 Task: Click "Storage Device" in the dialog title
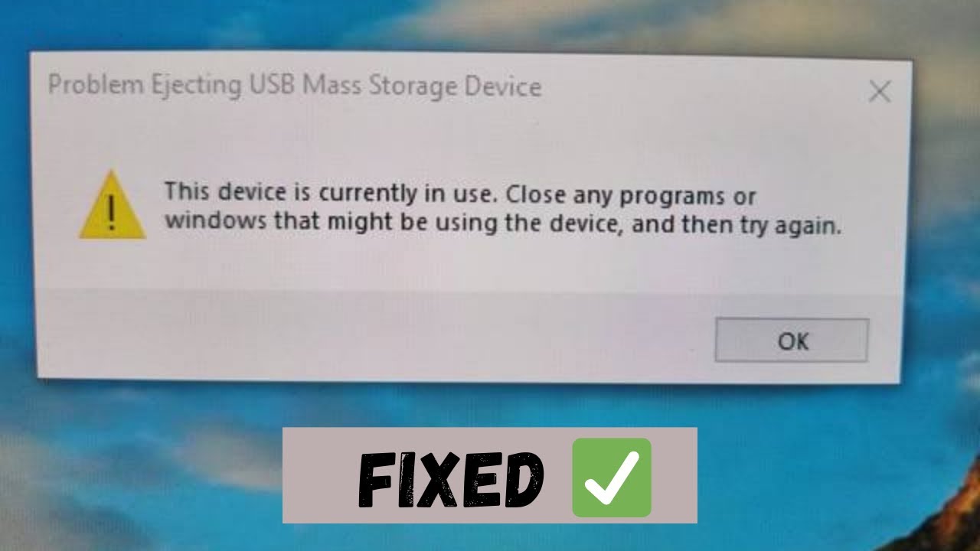tap(456, 87)
